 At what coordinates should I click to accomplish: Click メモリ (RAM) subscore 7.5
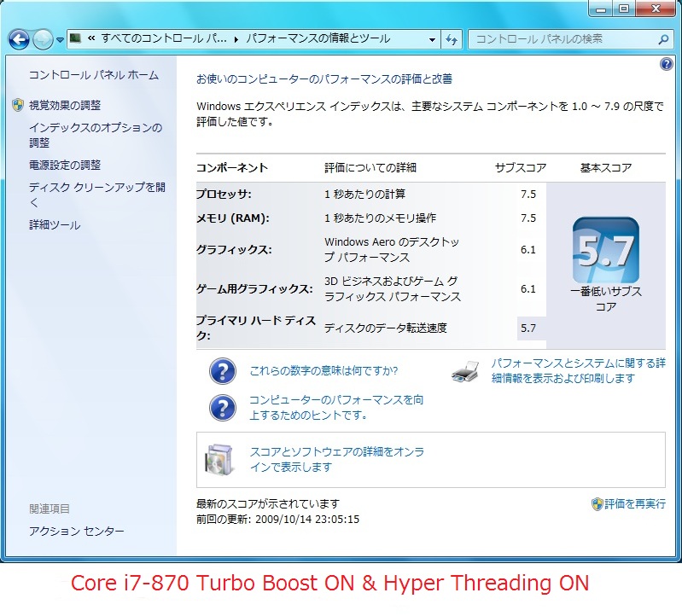coord(528,218)
